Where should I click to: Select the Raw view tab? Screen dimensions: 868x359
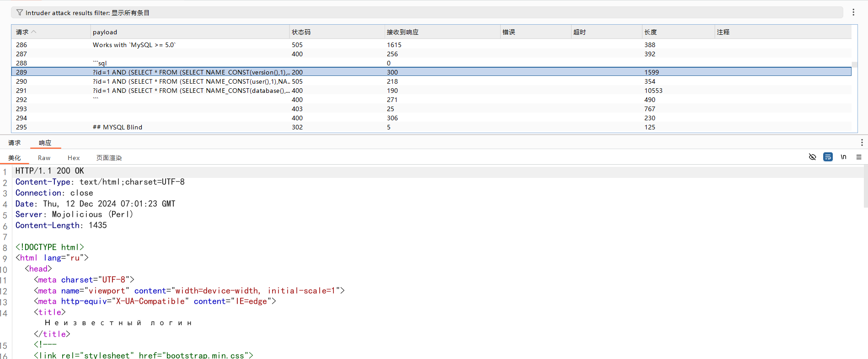pyautogui.click(x=44, y=158)
